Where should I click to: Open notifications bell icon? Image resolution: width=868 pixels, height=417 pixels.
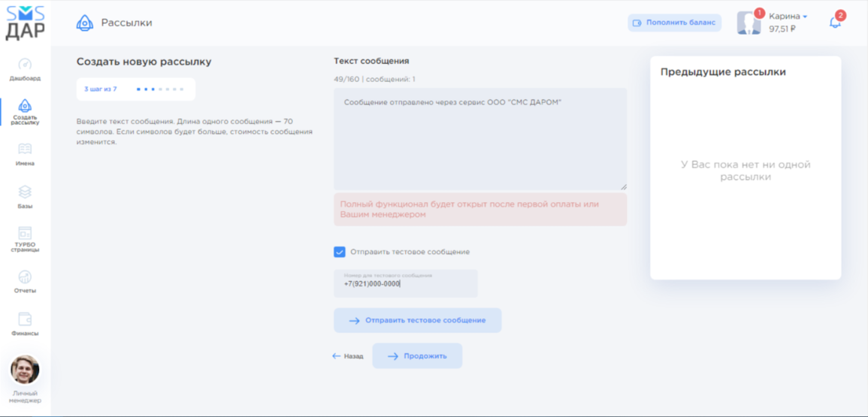click(835, 23)
